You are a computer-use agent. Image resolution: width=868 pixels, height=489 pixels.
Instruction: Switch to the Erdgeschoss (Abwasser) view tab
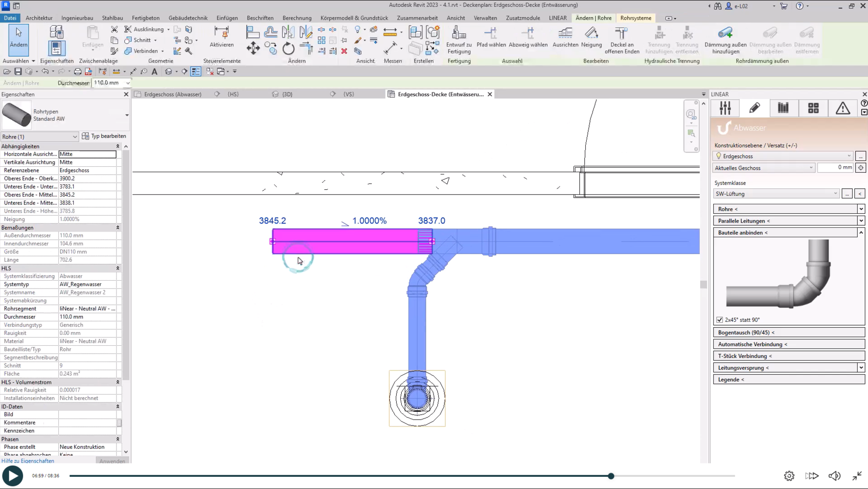[x=173, y=94]
